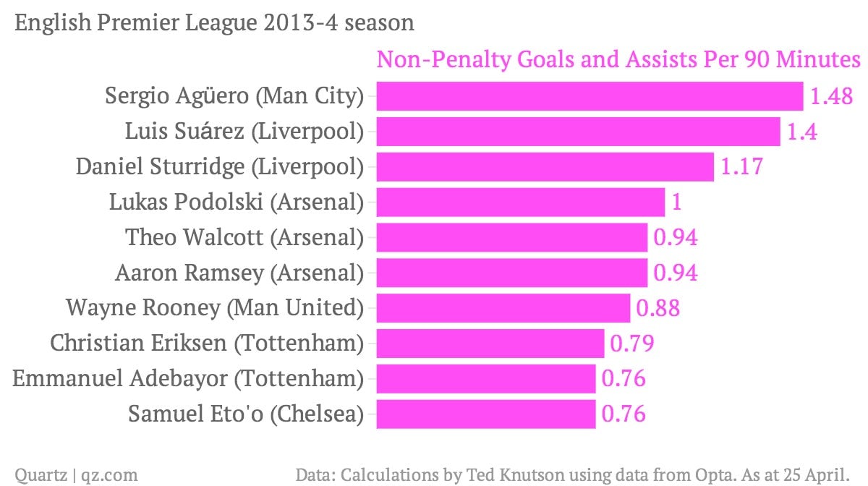Click the Non-Penalty Goals and Assists legend heading
The image size is (868, 486).
[x=618, y=59]
